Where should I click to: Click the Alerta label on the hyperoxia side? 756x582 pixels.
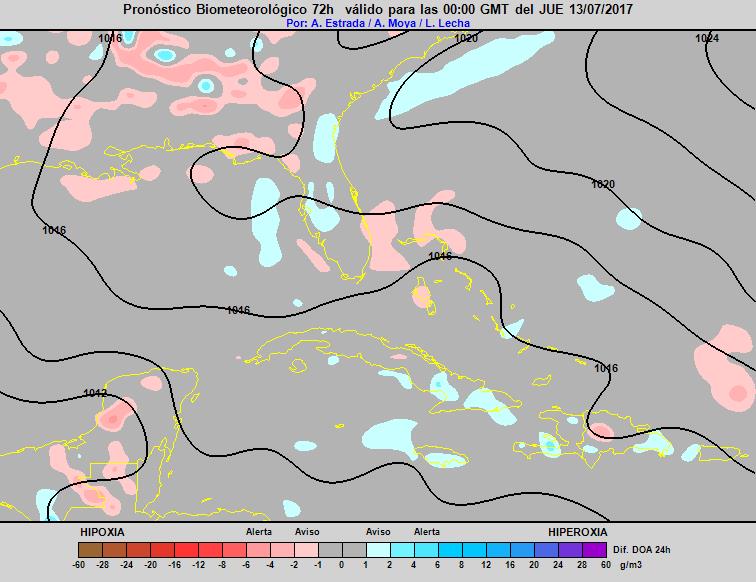427,532
